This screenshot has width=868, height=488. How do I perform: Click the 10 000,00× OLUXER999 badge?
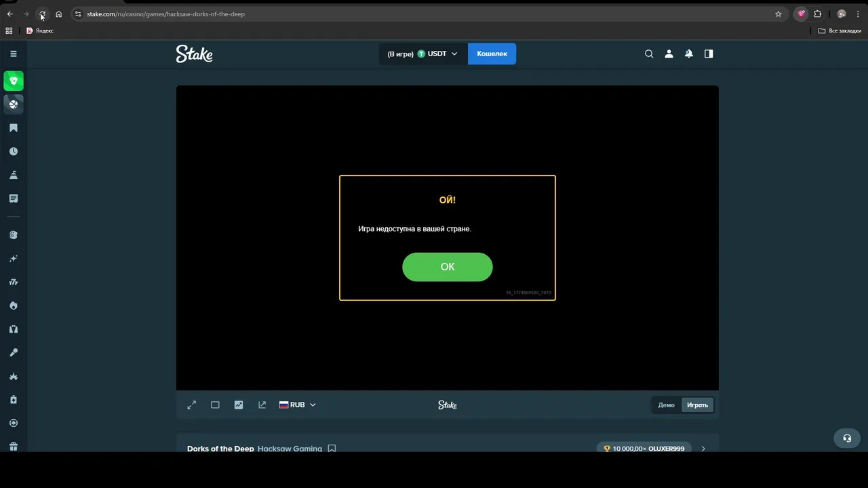click(644, 449)
